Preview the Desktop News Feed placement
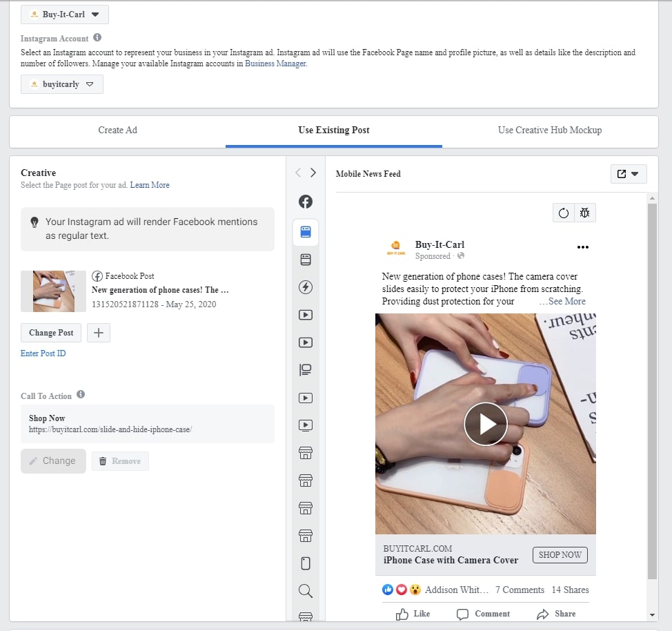 click(306, 260)
